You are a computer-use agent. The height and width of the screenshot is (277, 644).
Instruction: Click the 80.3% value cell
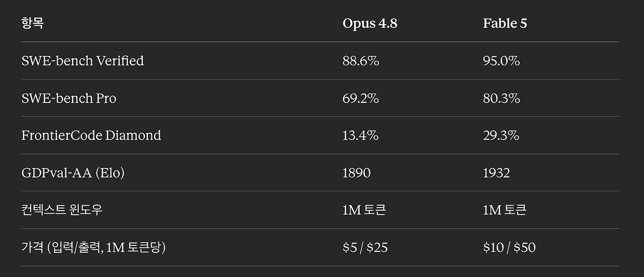tap(502, 98)
